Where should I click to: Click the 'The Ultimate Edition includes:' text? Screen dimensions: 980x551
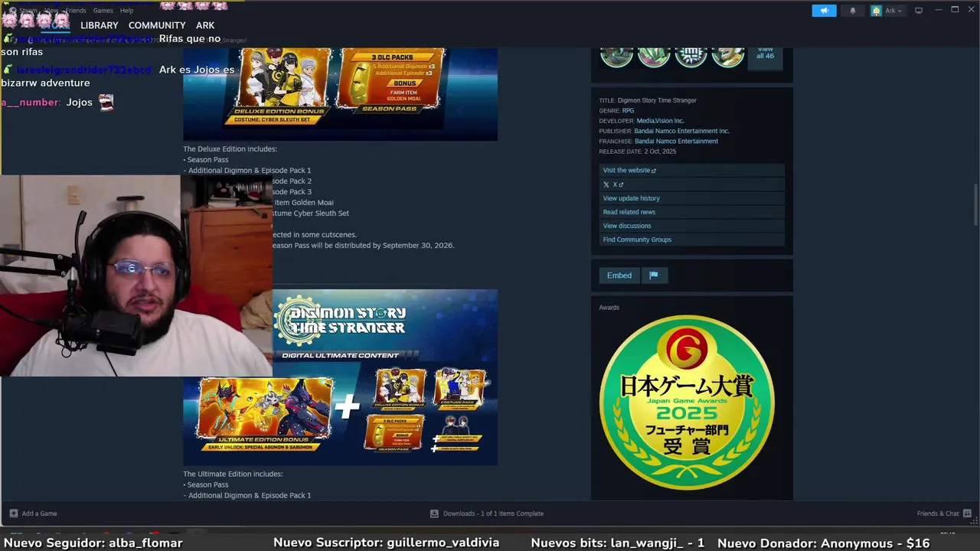[233, 474]
